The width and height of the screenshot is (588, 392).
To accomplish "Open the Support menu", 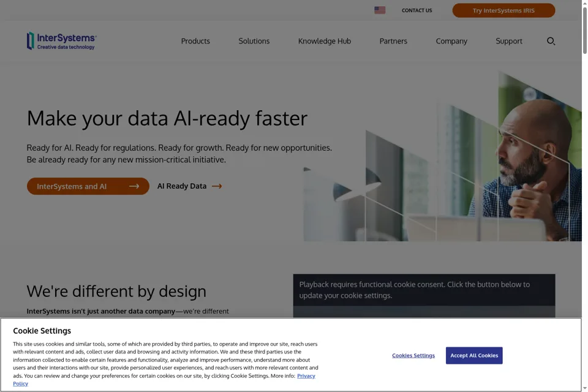I will (508, 41).
